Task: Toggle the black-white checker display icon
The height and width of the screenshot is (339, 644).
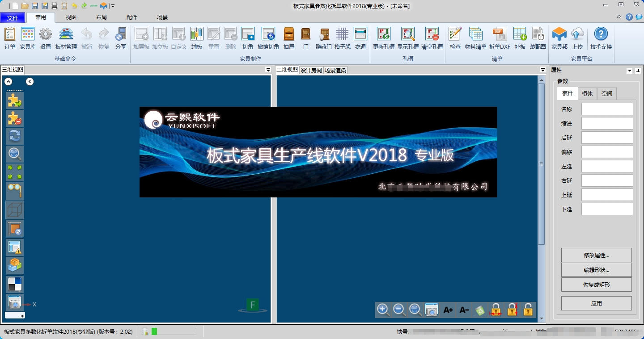Action: coord(15,284)
